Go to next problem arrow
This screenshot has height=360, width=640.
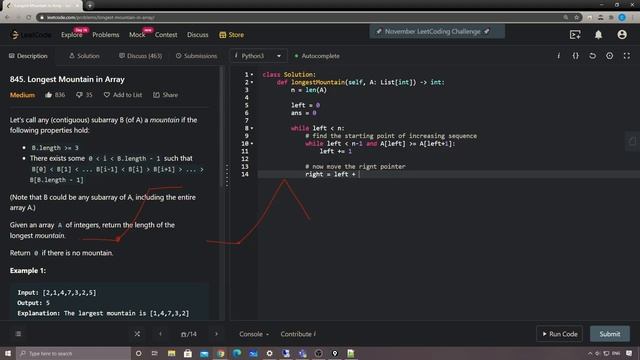click(x=216, y=334)
